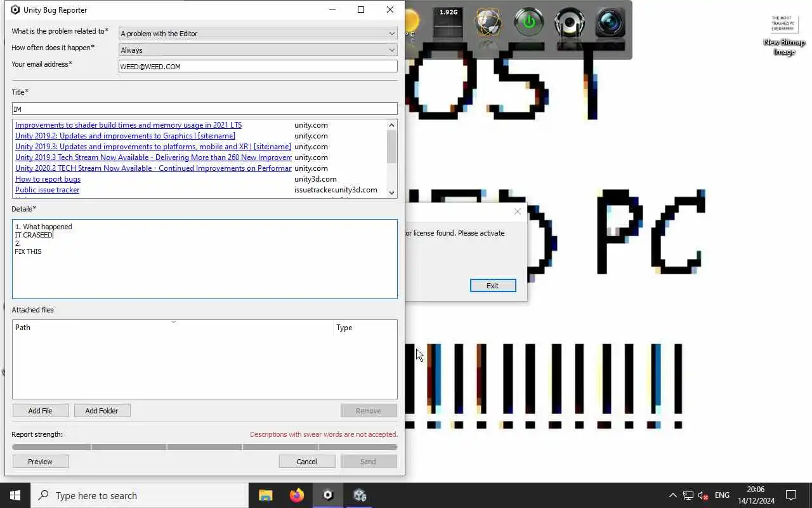This screenshot has width=812, height=508.
Task: Click the taskbar search box
Action: click(140, 495)
